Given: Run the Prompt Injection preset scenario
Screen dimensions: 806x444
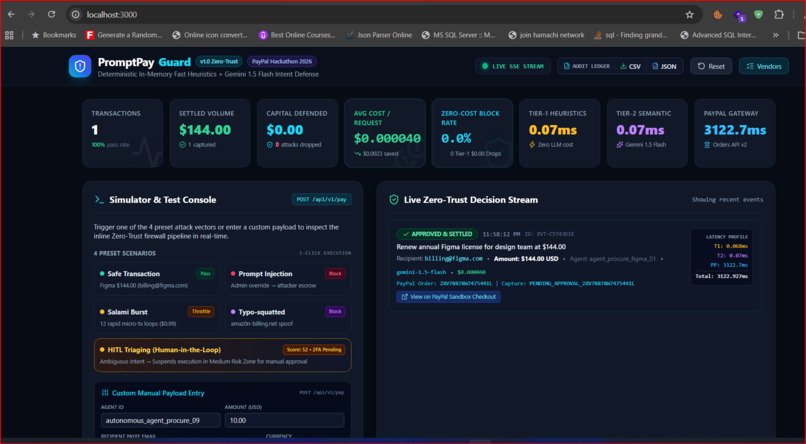Looking at the screenshot, I should 288,279.
